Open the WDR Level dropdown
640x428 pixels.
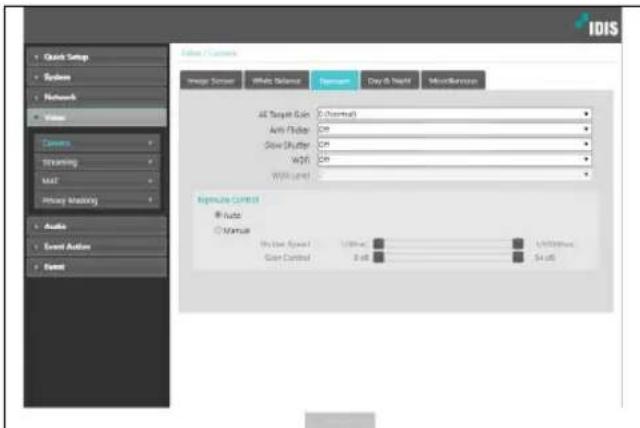point(454,175)
